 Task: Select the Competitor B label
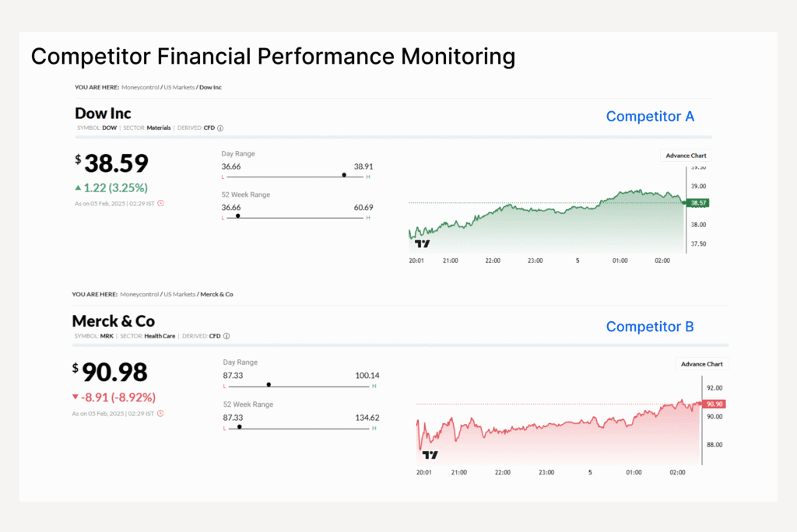pos(650,327)
